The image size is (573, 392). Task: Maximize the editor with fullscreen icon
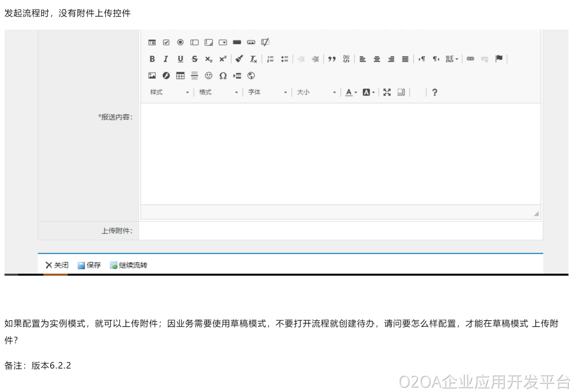point(387,92)
